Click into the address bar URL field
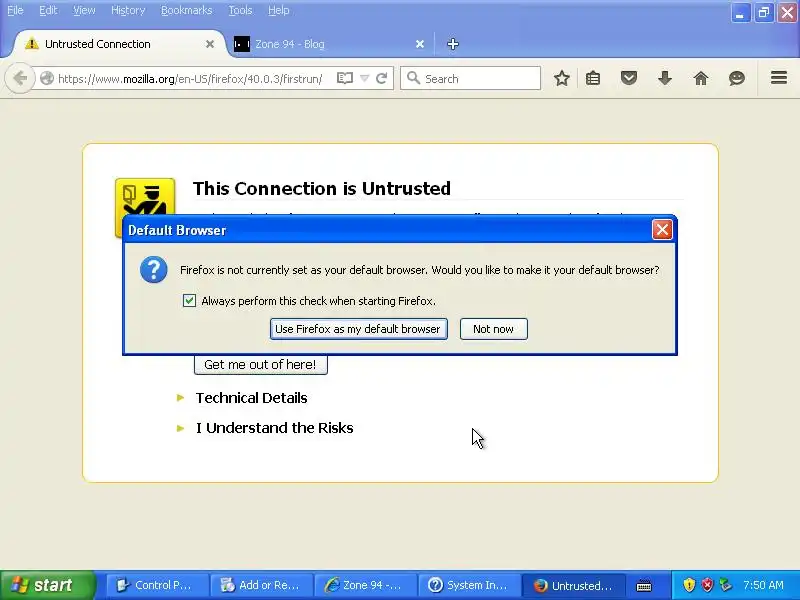This screenshot has height=600, width=800. (x=190, y=79)
